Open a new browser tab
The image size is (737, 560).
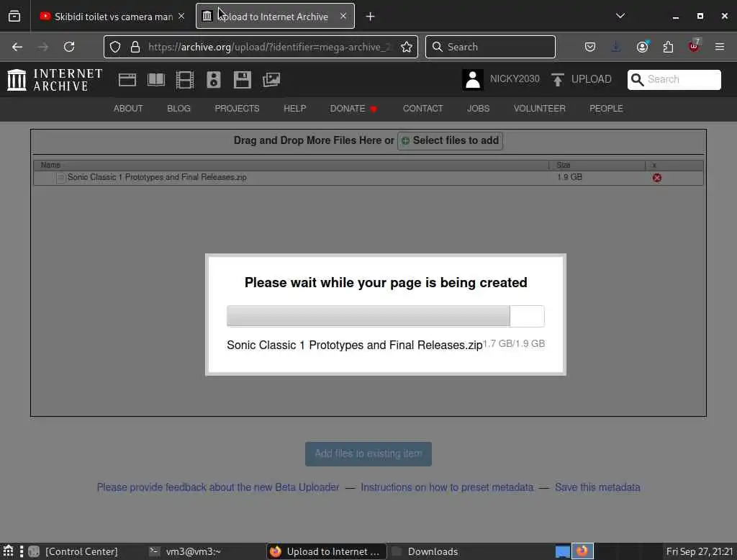[x=371, y=17]
